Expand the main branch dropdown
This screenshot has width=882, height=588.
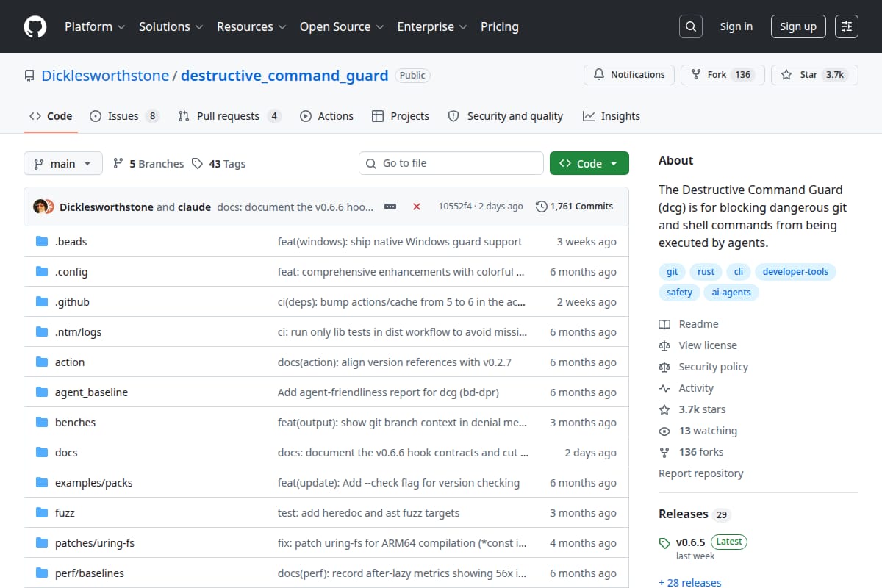[x=62, y=164]
